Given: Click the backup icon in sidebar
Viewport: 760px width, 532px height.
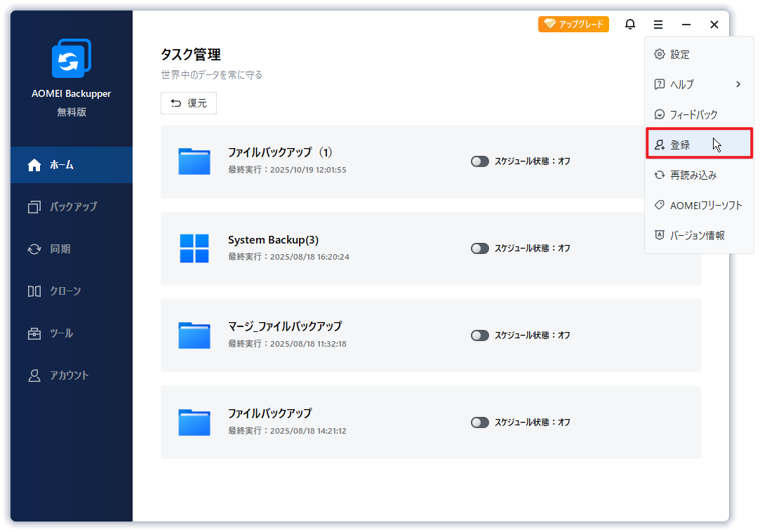Looking at the screenshot, I should click(34, 207).
